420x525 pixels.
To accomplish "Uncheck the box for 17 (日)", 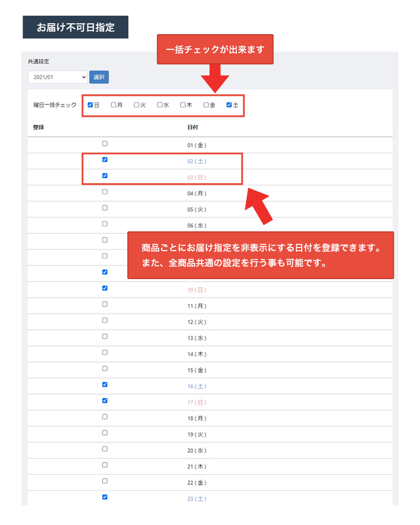I will 105,400.
